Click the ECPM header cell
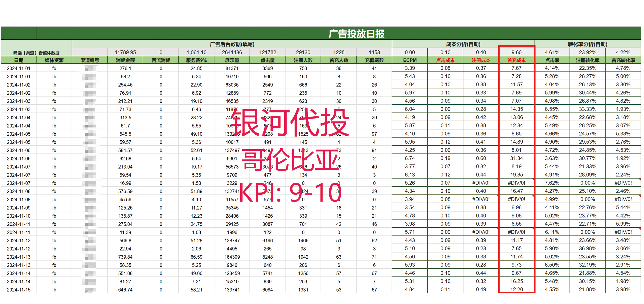 [410, 60]
